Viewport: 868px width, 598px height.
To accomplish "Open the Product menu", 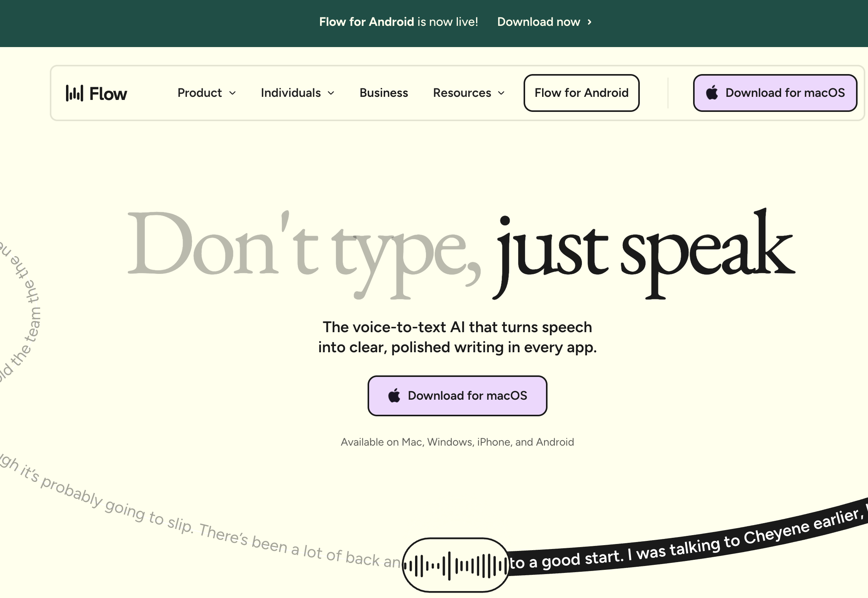I will point(200,93).
